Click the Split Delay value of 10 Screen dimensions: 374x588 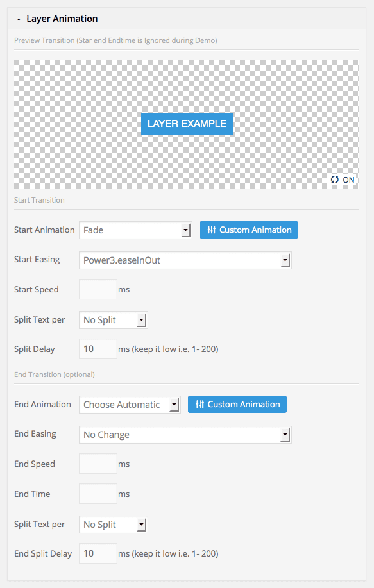pyautogui.click(x=96, y=349)
